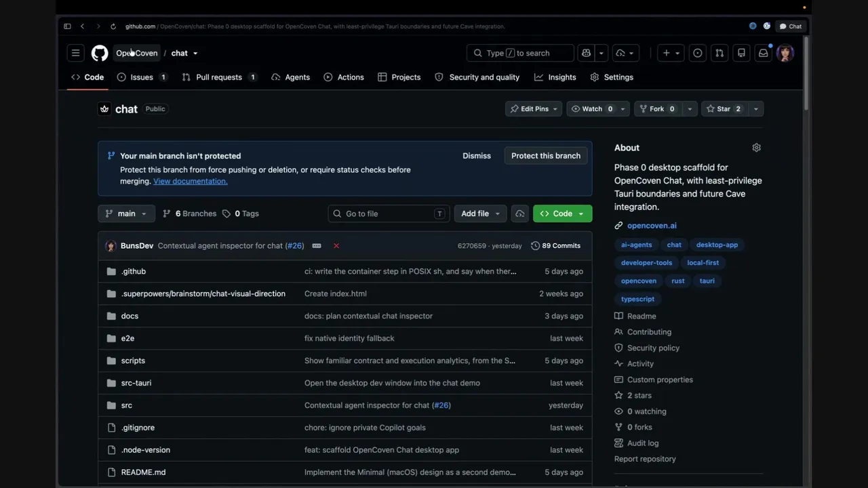The width and height of the screenshot is (868, 488).
Task: Focus the Go to file search field
Action: pos(389,213)
